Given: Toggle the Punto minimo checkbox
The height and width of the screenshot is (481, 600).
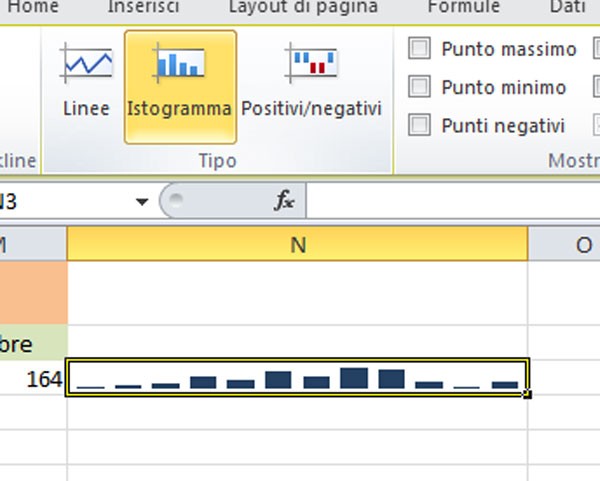Looking at the screenshot, I should [x=421, y=87].
